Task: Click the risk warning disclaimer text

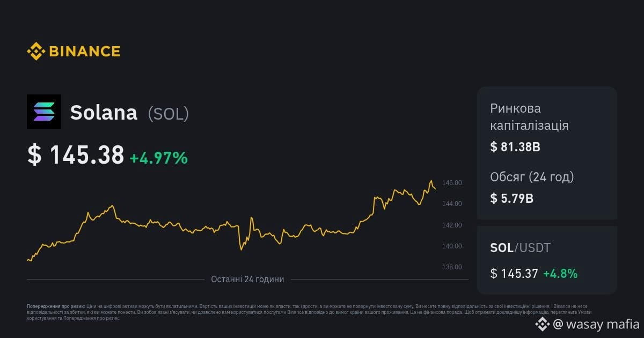Action: click(310, 312)
